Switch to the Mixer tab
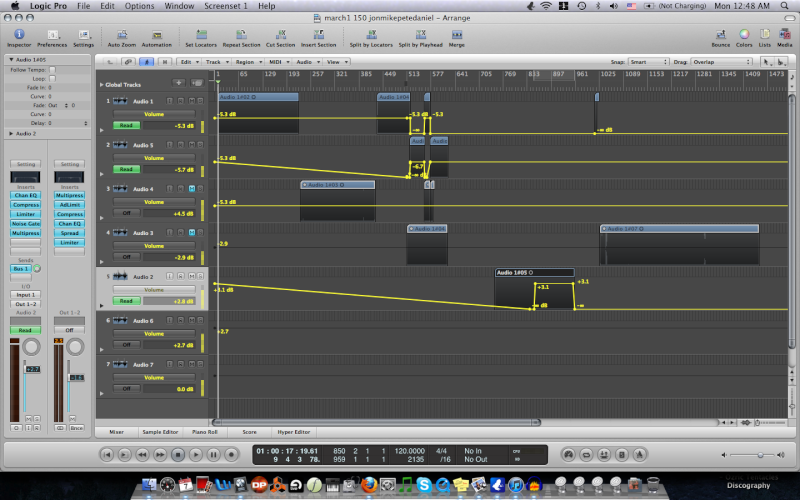The width and height of the screenshot is (800, 500). [116, 432]
